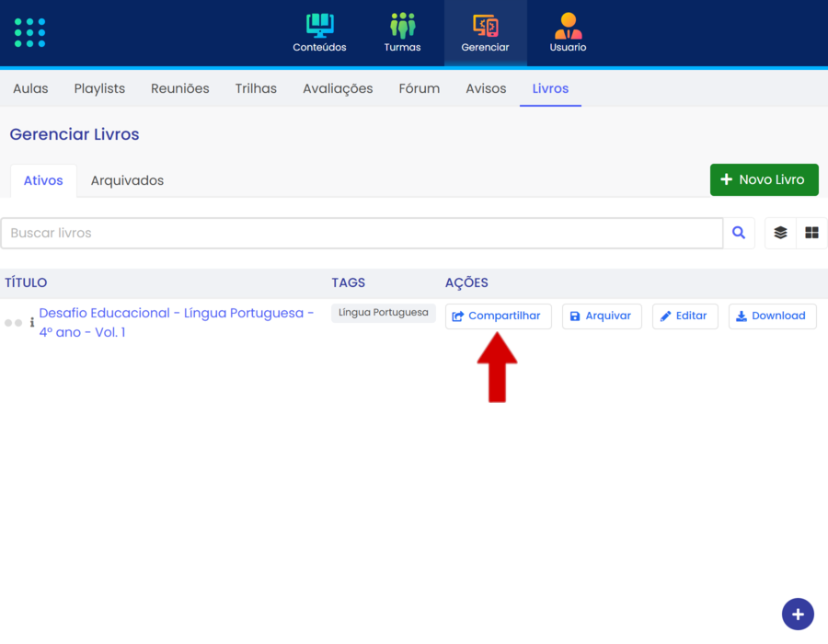This screenshot has height=644, width=828.
Task: Archive the book with Arquivar button
Action: (x=602, y=316)
